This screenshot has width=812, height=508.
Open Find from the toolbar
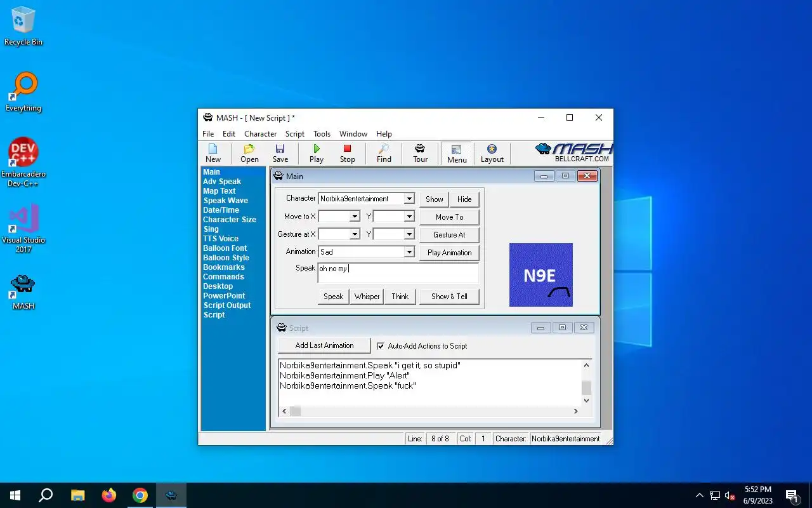coord(384,153)
